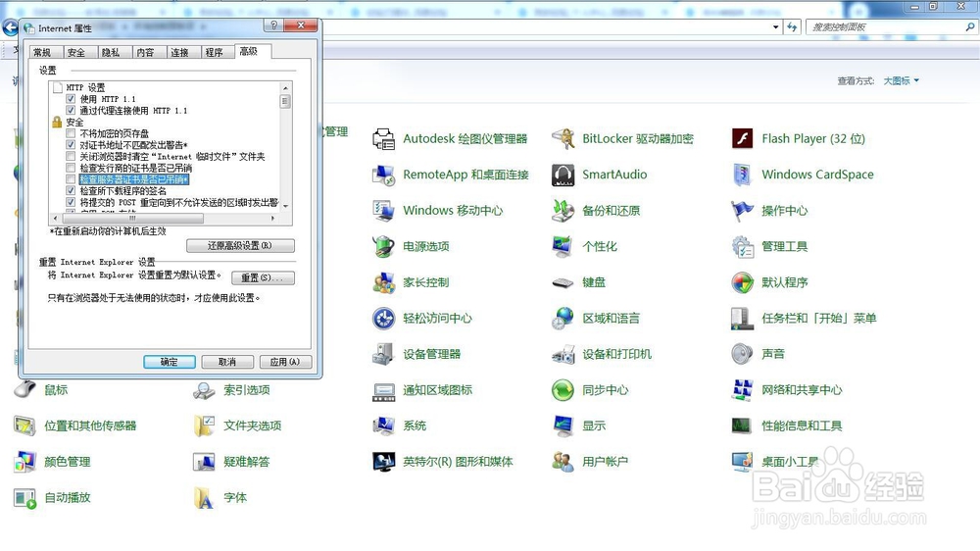Uncheck 使用 HTTP 1.1 checkbox
This screenshot has height=551, width=980.
71,99
